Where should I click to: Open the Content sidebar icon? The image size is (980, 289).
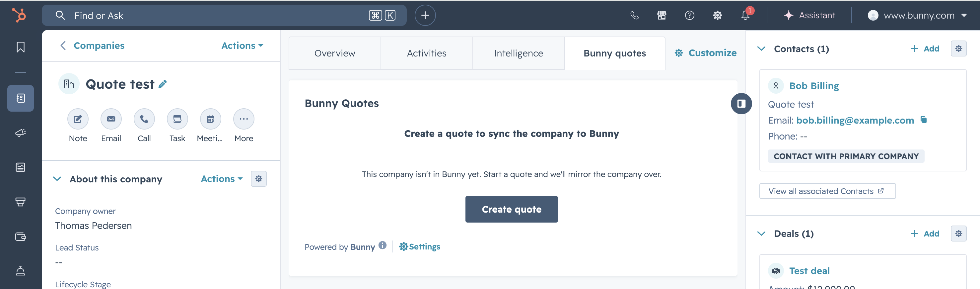point(21,167)
